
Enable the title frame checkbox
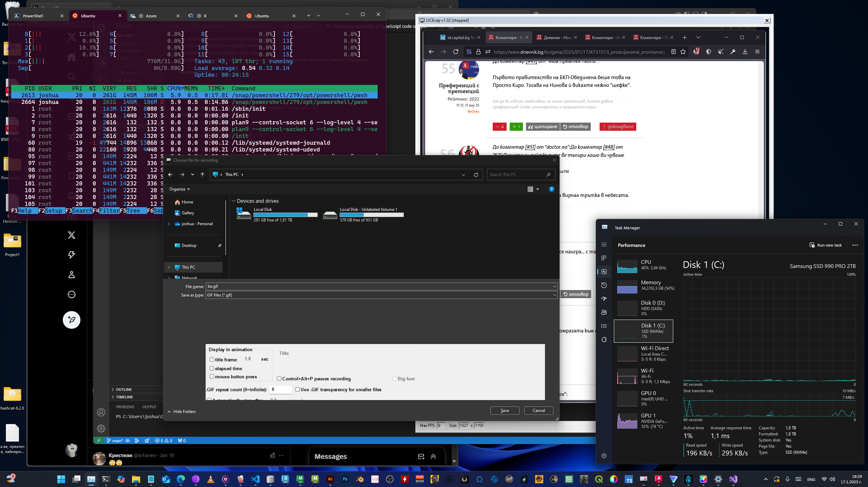212,359
